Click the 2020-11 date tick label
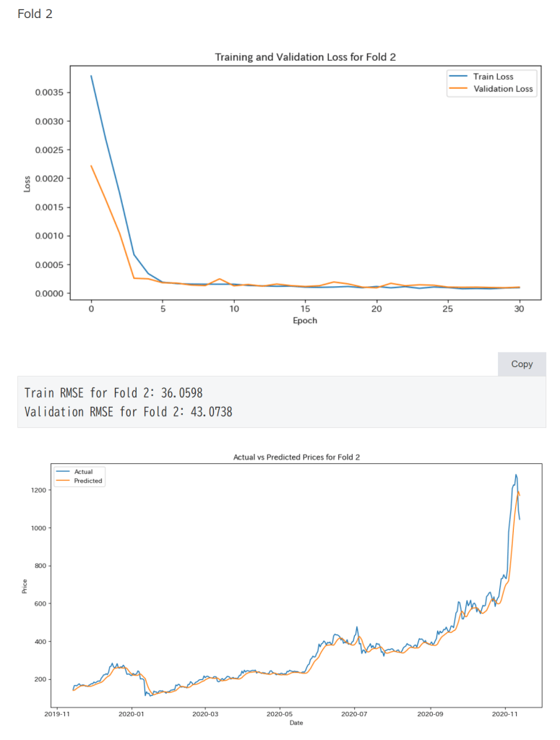560x740 pixels. [x=504, y=713]
